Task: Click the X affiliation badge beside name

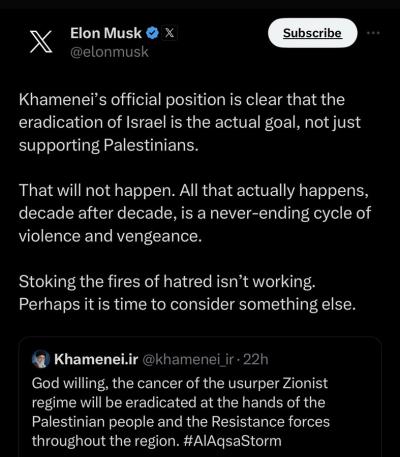Action: 169,33
